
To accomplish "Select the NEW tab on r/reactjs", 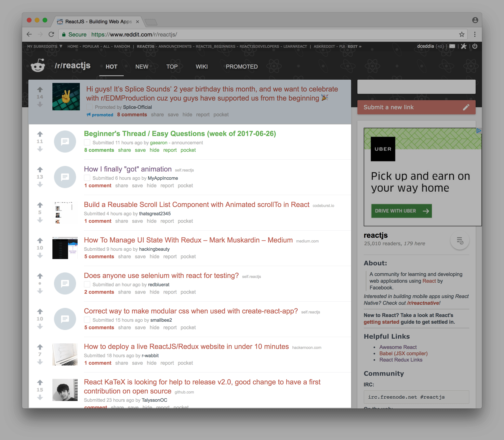I will (x=141, y=66).
